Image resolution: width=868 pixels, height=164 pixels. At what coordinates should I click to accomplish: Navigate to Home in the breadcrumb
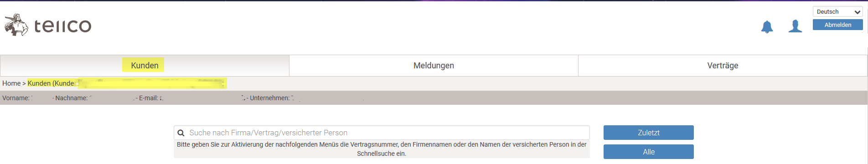coord(11,83)
